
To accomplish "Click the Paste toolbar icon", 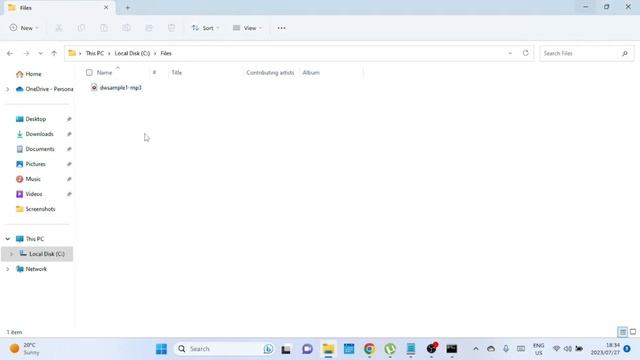I will [x=104, y=28].
